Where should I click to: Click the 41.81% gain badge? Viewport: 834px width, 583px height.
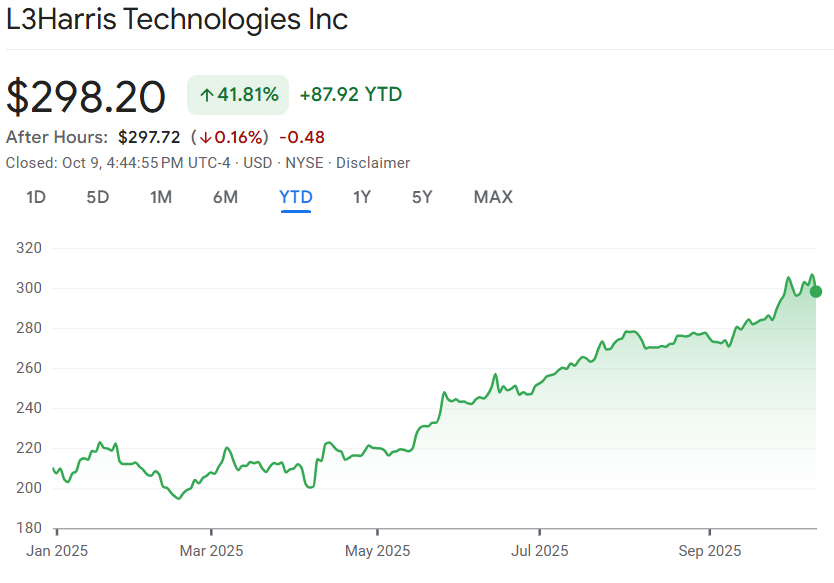[238, 95]
